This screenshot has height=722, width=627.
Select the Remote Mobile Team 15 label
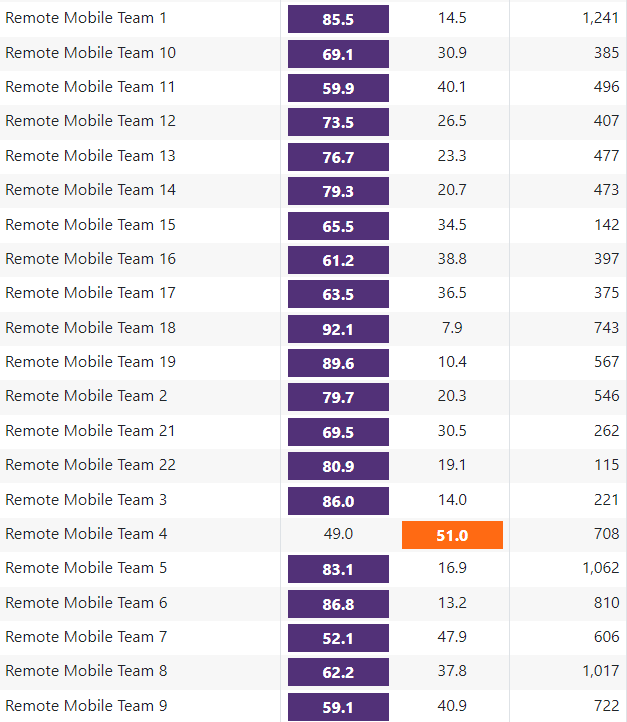pyautogui.click(x=91, y=225)
